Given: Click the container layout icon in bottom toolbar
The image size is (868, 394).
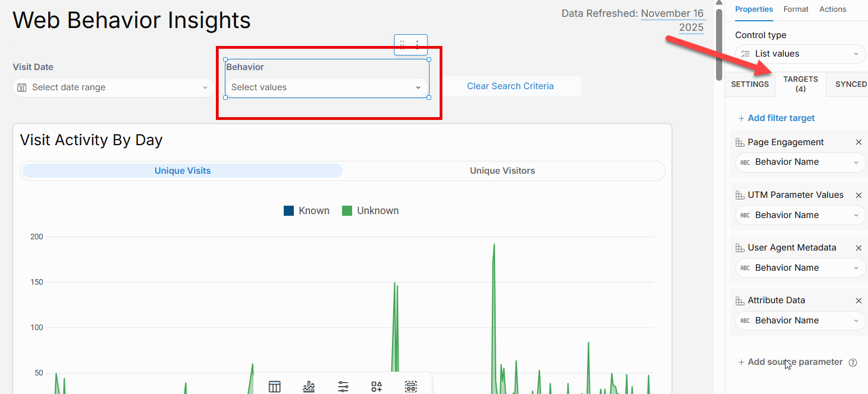Looking at the screenshot, I should (x=411, y=386).
